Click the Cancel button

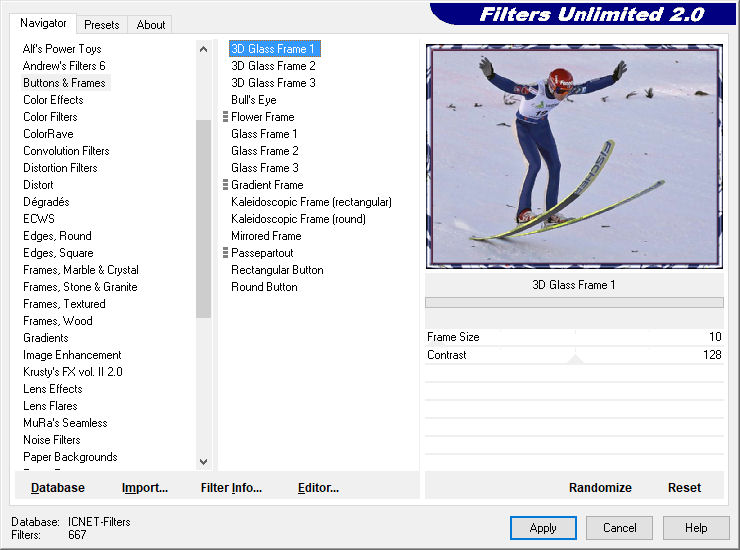620,528
